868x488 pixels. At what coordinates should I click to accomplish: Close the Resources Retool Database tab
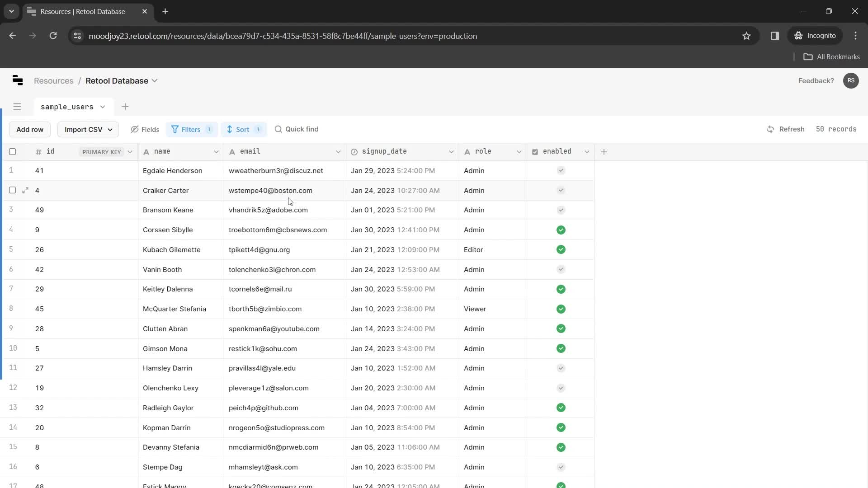coord(145,11)
